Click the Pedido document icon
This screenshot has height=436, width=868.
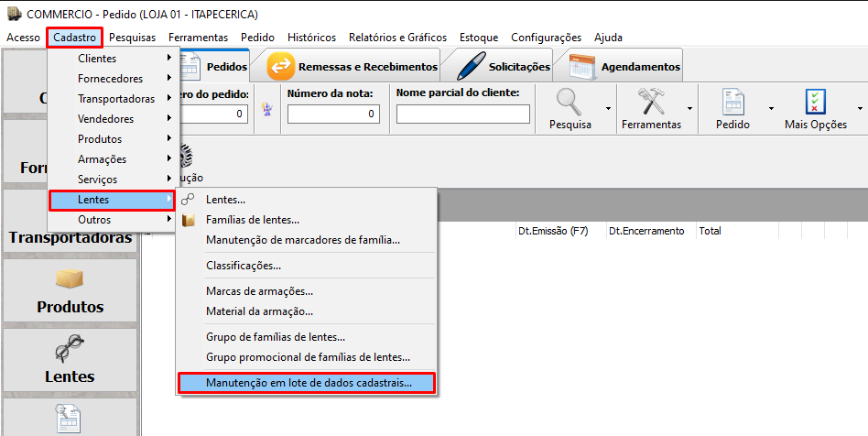(x=732, y=101)
